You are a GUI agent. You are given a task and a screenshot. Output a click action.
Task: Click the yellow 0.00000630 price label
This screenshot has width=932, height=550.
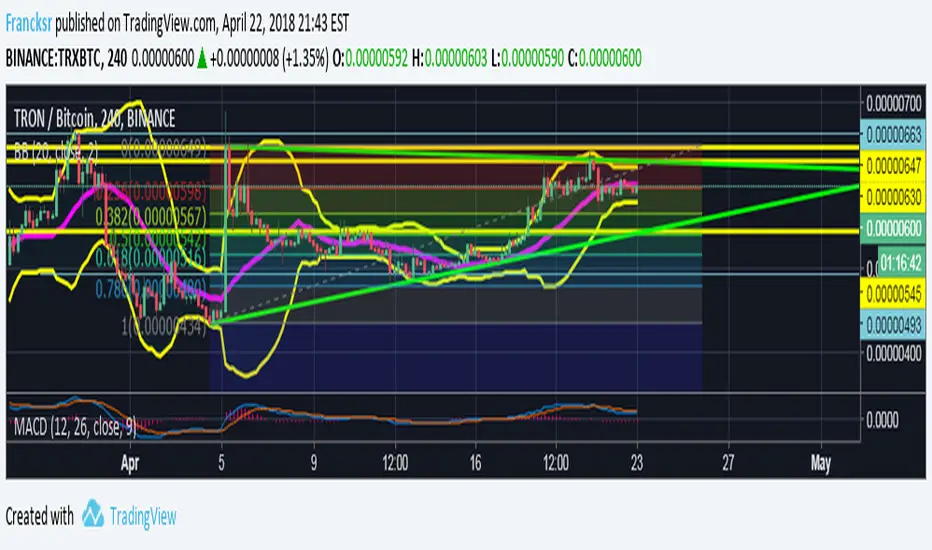[893, 197]
